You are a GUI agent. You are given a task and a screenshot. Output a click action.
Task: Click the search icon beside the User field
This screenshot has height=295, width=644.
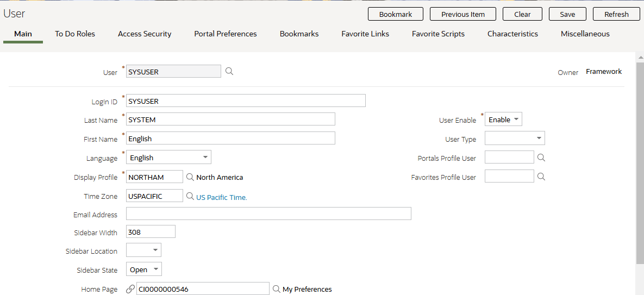coord(229,71)
